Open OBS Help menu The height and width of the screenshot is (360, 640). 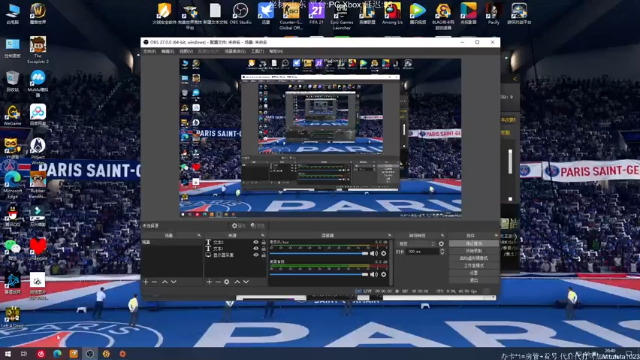click(x=276, y=51)
